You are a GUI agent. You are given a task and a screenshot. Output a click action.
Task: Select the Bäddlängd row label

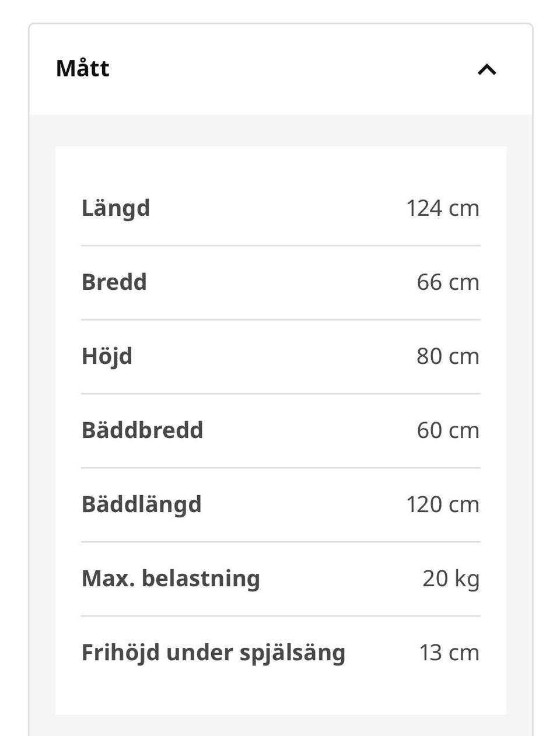(x=142, y=505)
